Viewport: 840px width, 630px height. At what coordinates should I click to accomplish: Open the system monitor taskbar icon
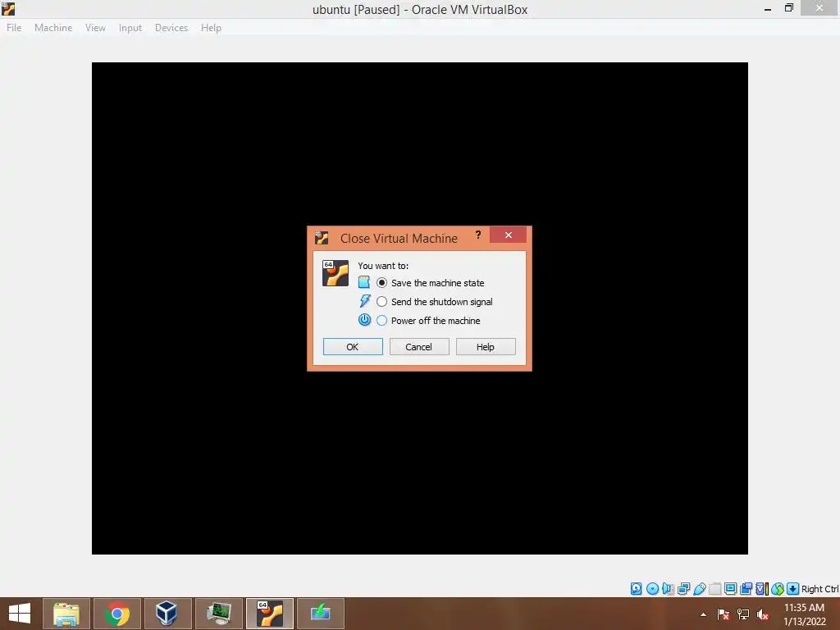click(219, 614)
